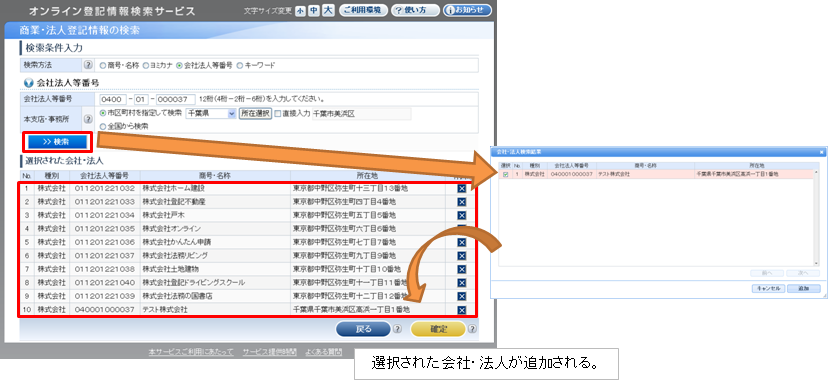Open the 千葉県 prefecture dropdown
This screenshot has height=382, width=830.
[x=211, y=113]
